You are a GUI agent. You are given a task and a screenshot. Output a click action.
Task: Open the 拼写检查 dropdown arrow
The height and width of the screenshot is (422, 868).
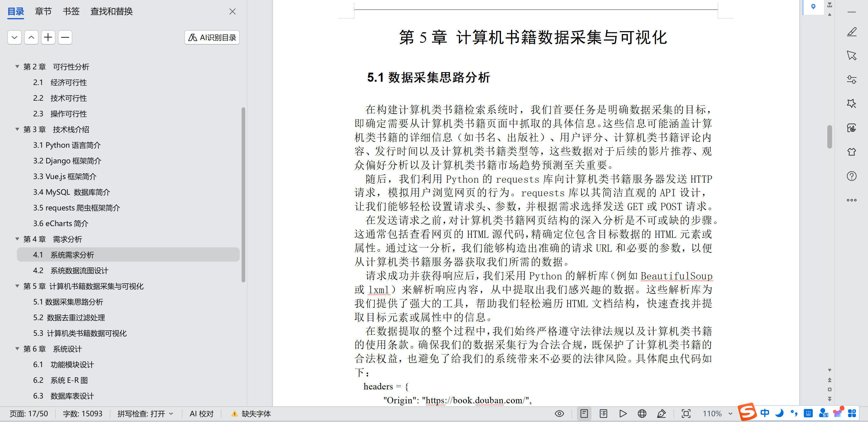(171, 414)
